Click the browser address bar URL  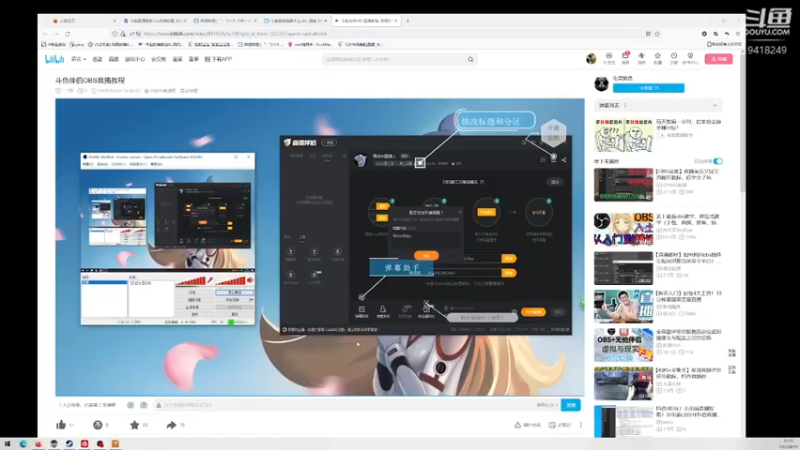tap(235, 34)
